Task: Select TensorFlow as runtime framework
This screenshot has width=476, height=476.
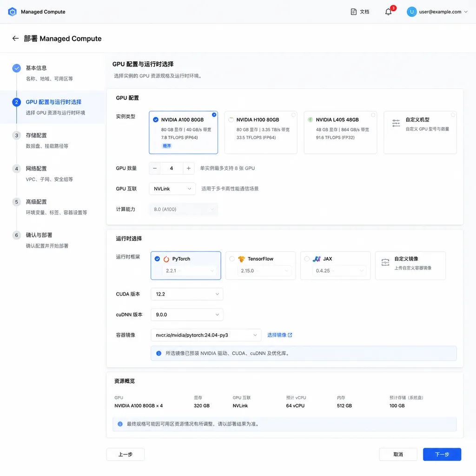Action: 261,265
